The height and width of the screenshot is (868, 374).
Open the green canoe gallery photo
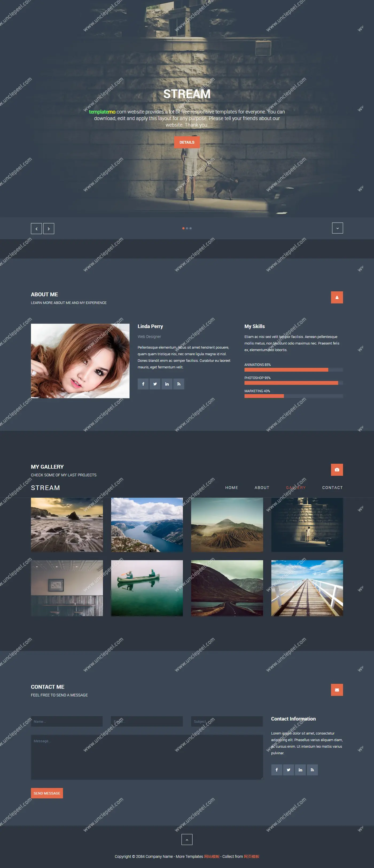click(147, 588)
